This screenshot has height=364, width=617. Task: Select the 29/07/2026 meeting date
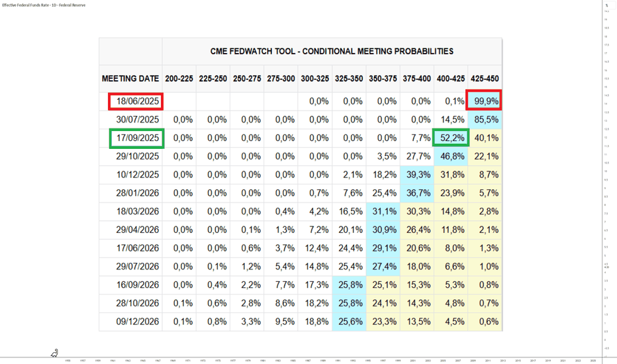137,267
